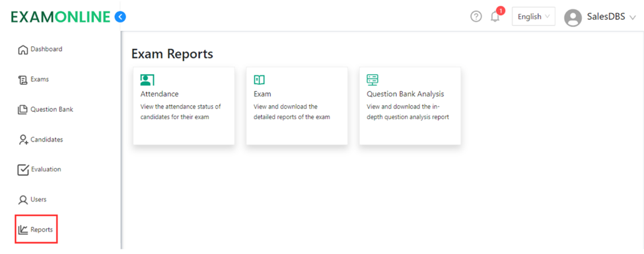Open the Question Bank Analysis card
The image size is (644, 254).
point(410,106)
